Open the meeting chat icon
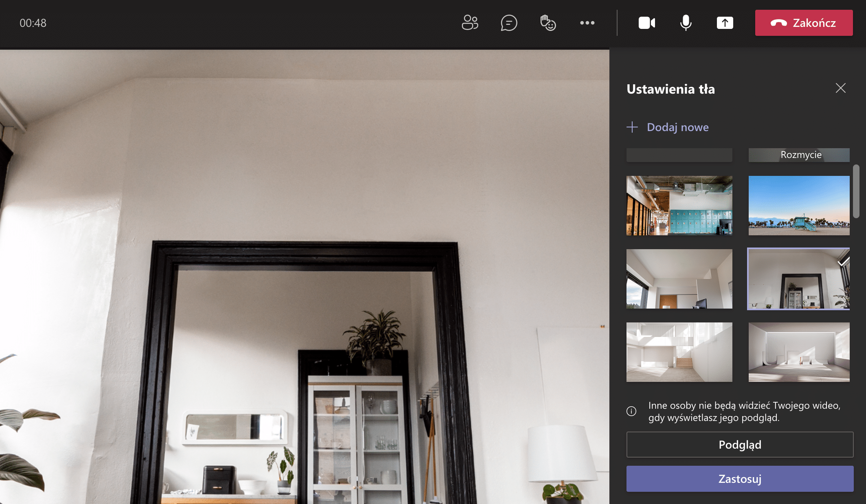Viewport: 866px width, 504px height. point(509,23)
